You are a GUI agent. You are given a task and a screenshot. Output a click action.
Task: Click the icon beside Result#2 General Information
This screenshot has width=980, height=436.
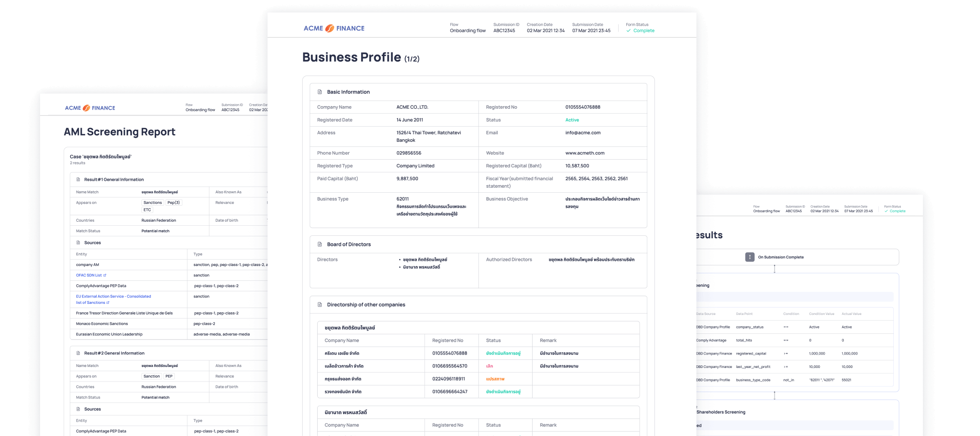coord(78,353)
